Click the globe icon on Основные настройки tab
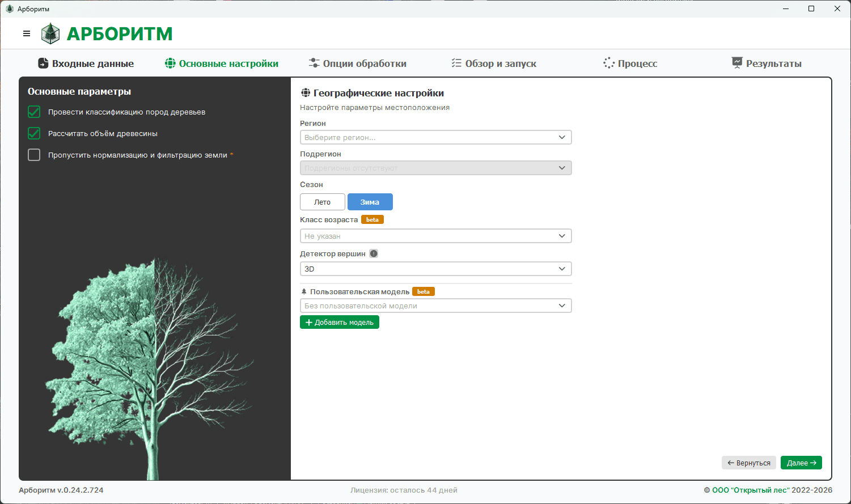 tap(170, 63)
